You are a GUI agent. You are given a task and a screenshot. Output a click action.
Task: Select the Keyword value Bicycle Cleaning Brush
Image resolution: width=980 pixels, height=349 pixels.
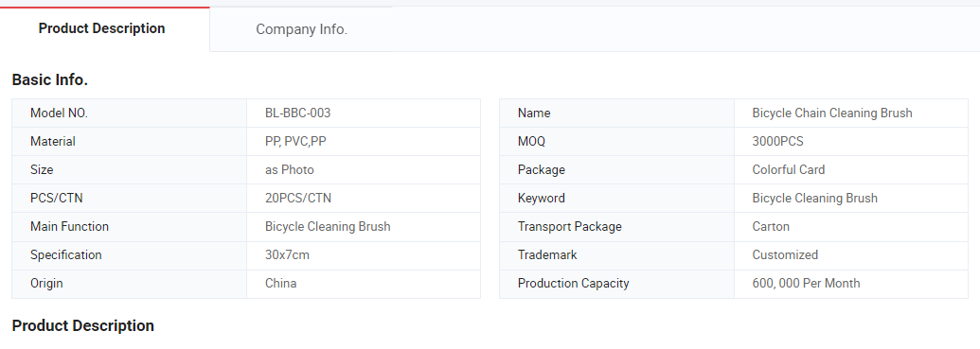click(815, 199)
